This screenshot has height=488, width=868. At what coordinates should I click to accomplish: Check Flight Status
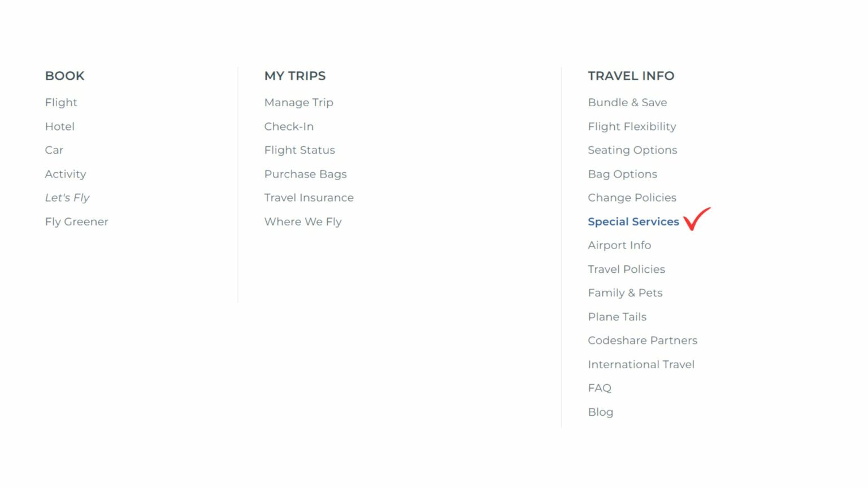(x=300, y=150)
